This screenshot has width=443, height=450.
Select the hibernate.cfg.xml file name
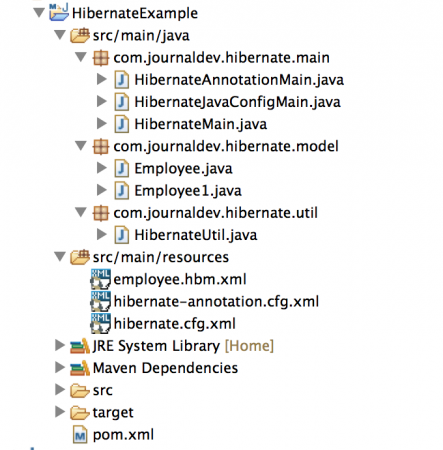[175, 324]
